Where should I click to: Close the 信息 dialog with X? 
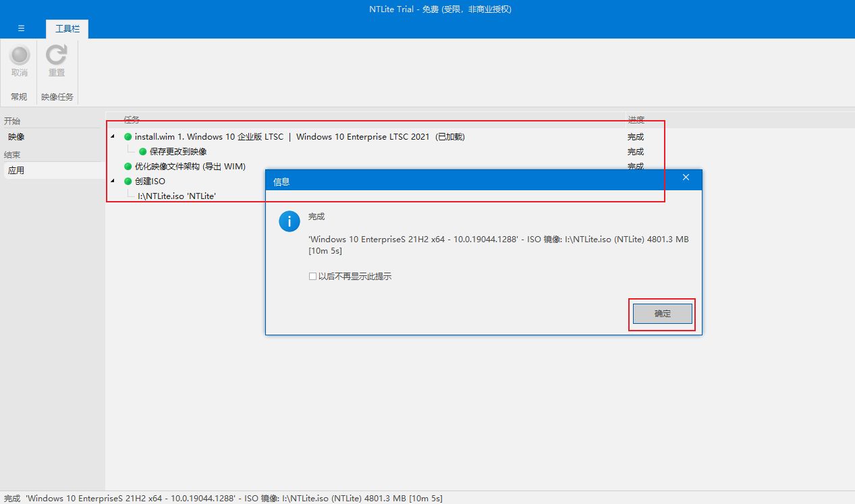click(x=686, y=177)
